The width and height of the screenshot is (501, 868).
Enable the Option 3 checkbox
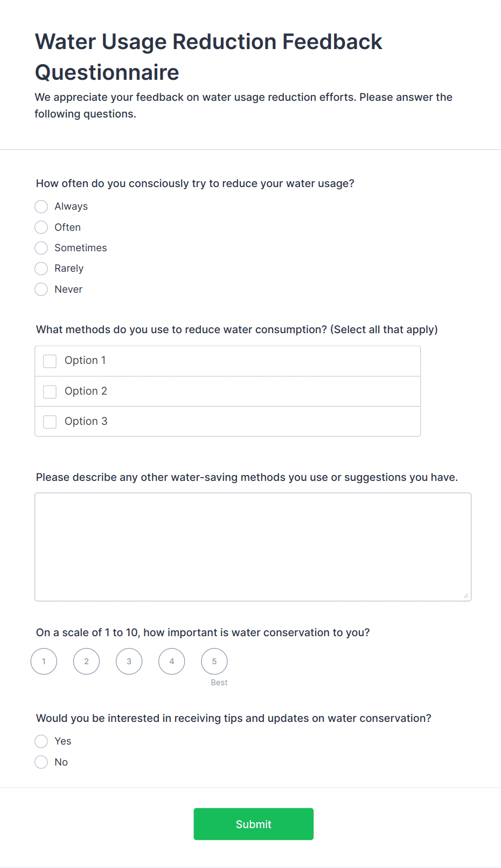pos(50,422)
